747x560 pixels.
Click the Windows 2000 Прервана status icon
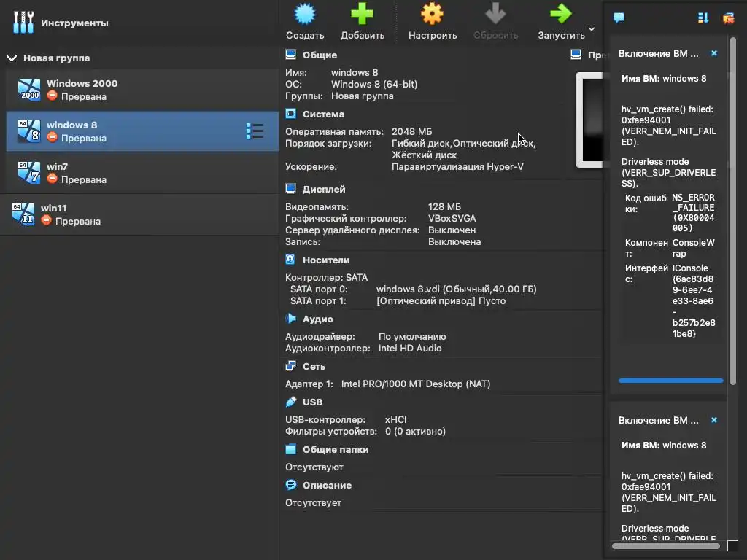tap(53, 96)
